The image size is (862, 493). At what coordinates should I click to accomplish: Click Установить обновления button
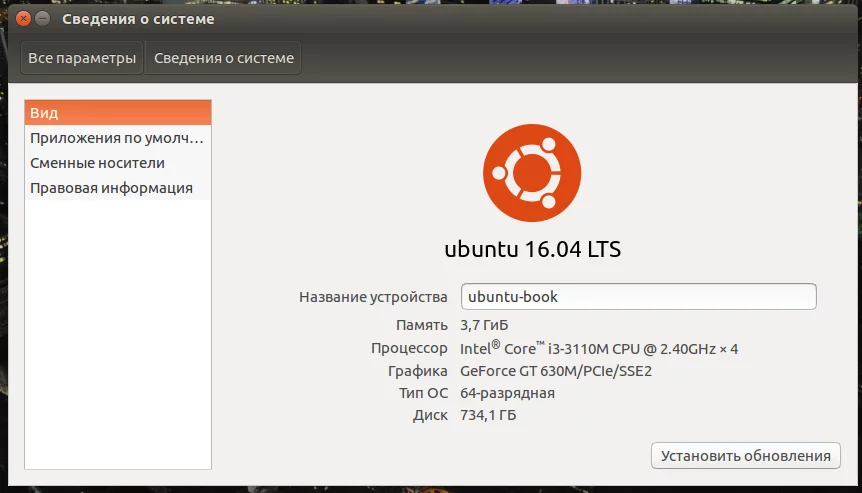(745, 456)
